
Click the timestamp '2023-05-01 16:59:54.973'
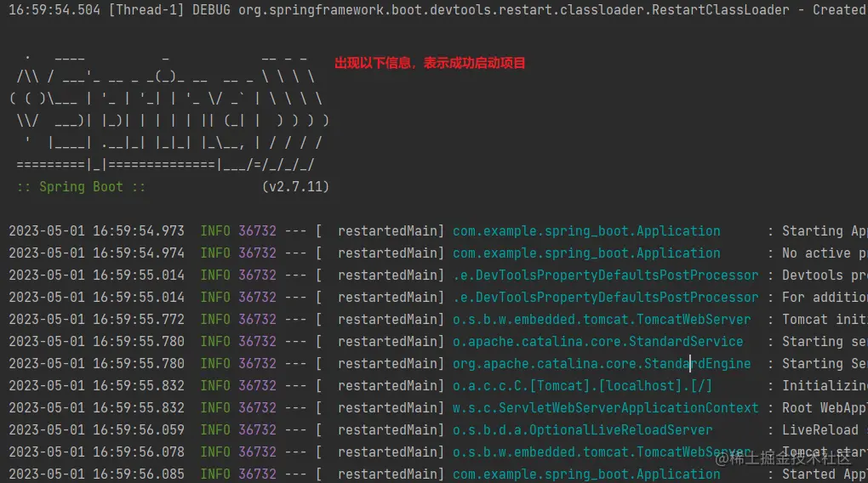click(x=96, y=231)
